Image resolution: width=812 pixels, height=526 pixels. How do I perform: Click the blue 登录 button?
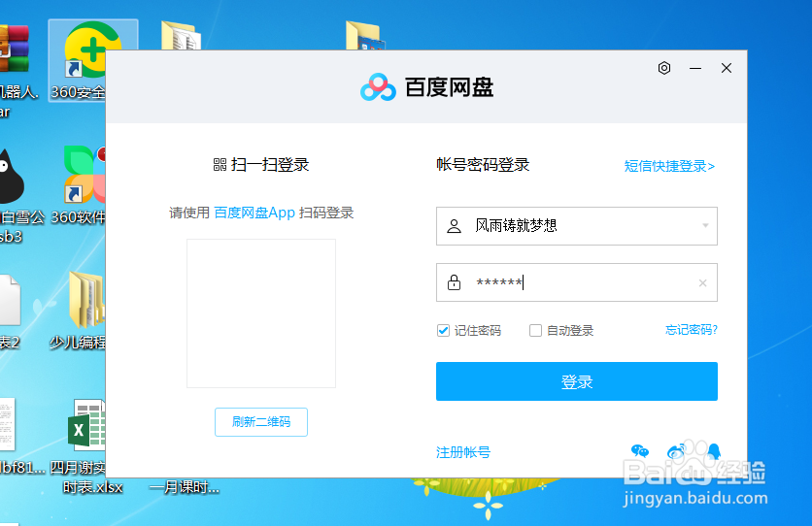(x=577, y=381)
